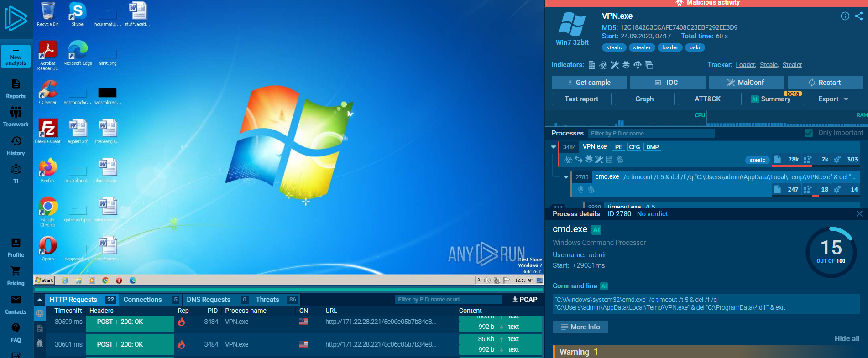Open Reports in the sidebar
Screen dimensions: 868x358
16,89
